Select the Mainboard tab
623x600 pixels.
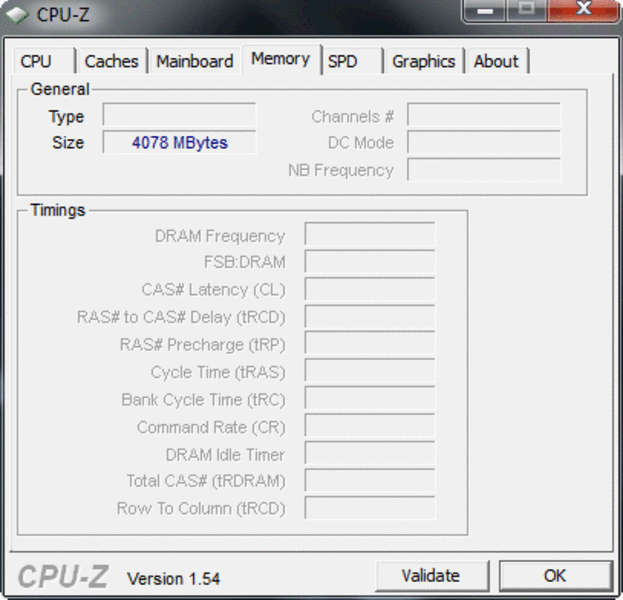tap(195, 61)
